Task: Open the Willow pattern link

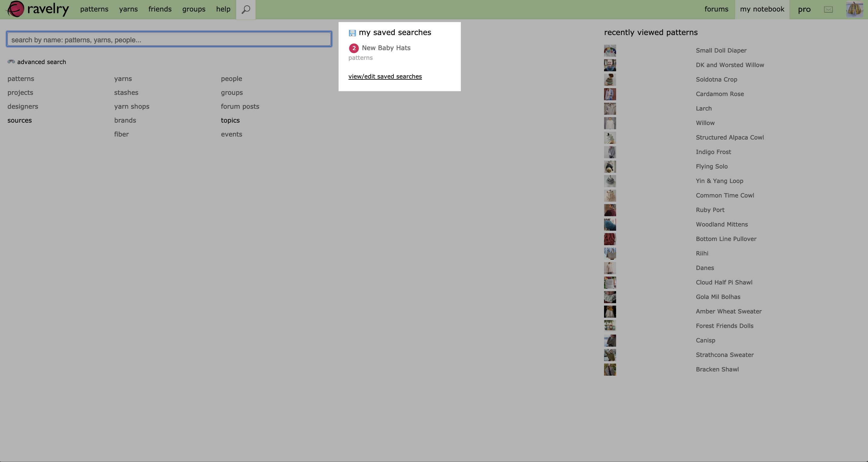Action: 705,123
